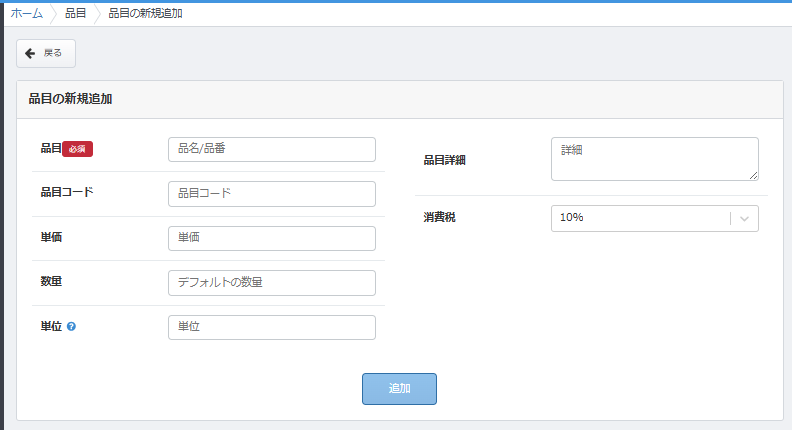
Task: Focus the デフォルトの数量 input field
Action: tap(271, 283)
